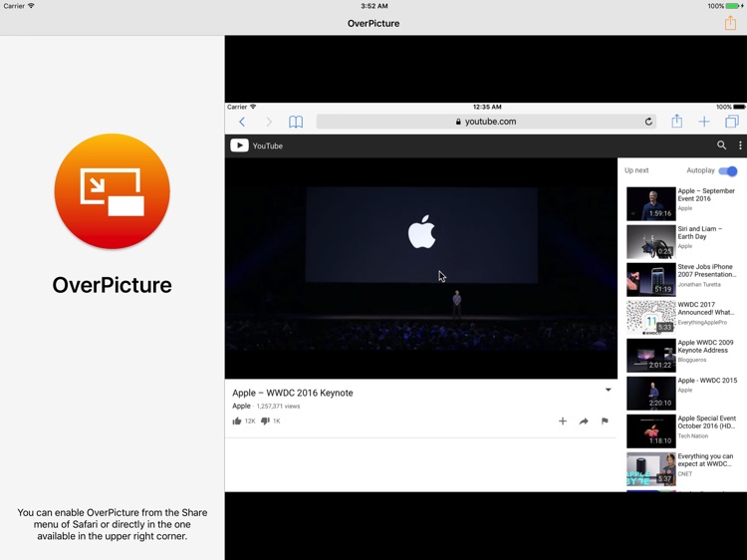Open WWDC 2017 Announced thumbnail
Image resolution: width=747 pixels, height=560 pixels.
pos(650,317)
